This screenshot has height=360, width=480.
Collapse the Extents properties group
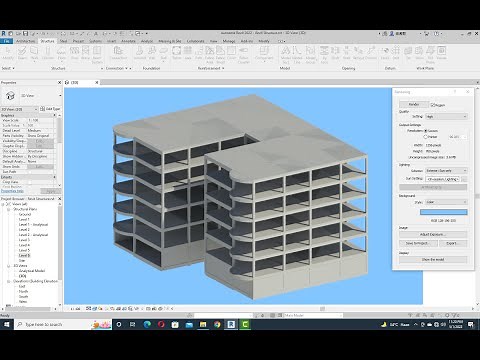(55, 177)
